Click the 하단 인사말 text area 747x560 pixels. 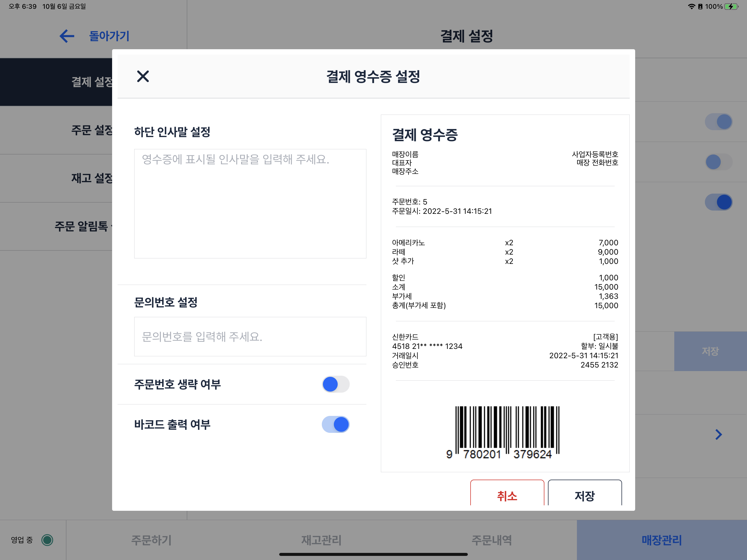250,204
